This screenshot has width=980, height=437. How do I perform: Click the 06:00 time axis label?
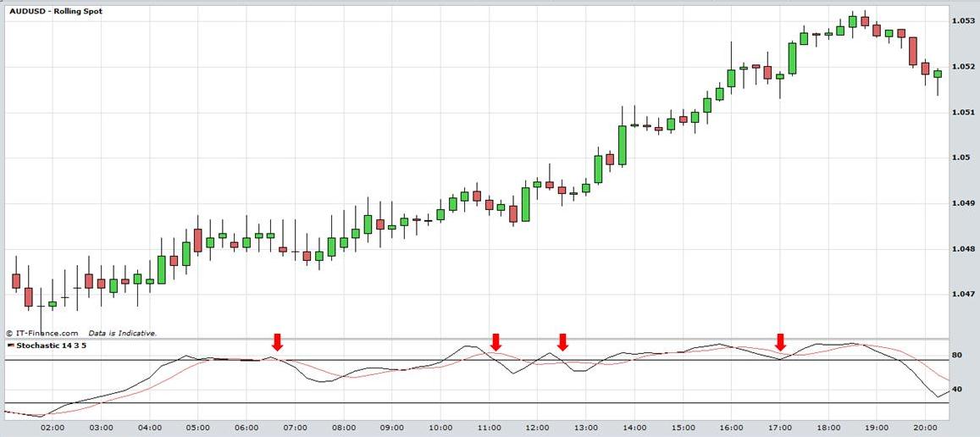tap(246, 429)
